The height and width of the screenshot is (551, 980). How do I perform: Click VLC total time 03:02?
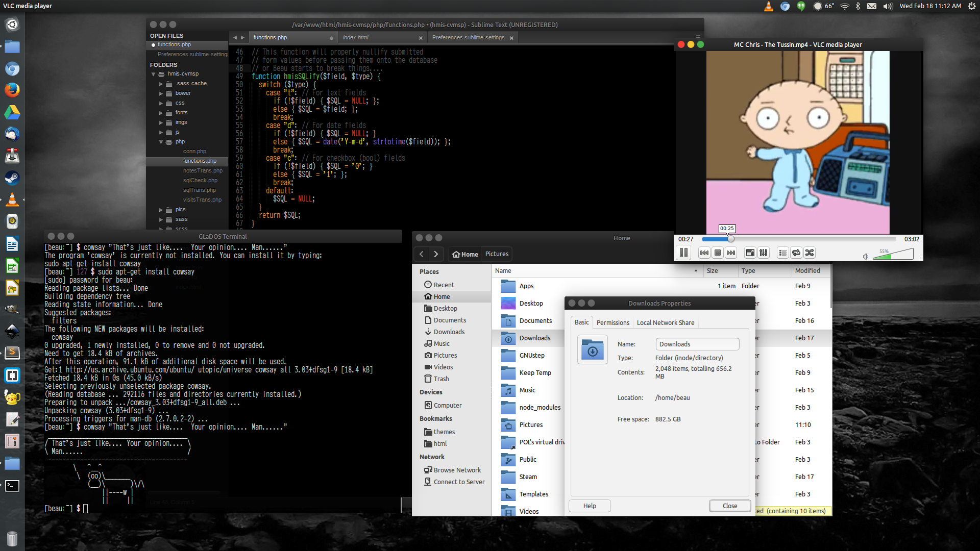pyautogui.click(x=912, y=239)
